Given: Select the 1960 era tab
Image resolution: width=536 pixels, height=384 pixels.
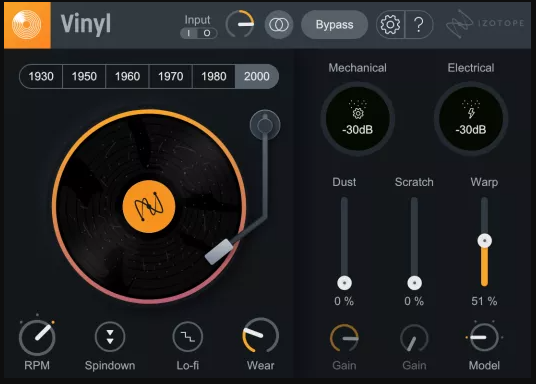Looking at the screenshot, I should [x=127, y=76].
